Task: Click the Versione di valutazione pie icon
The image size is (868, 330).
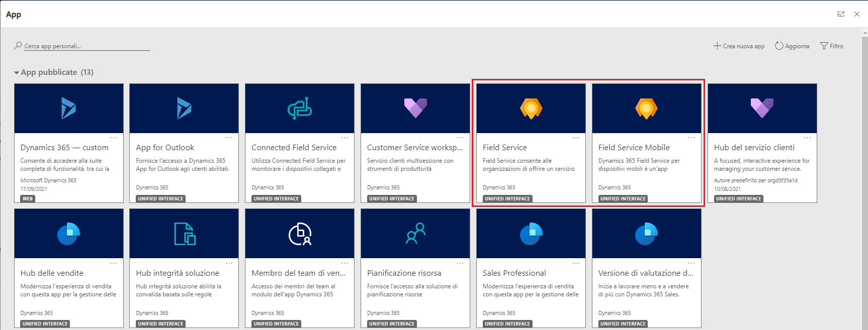Action: tap(647, 234)
